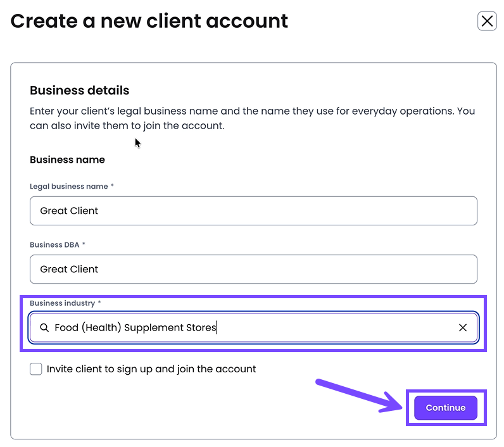Clear the Business industry field with the X icon
Viewport: 504px width, 447px height.
click(x=463, y=328)
